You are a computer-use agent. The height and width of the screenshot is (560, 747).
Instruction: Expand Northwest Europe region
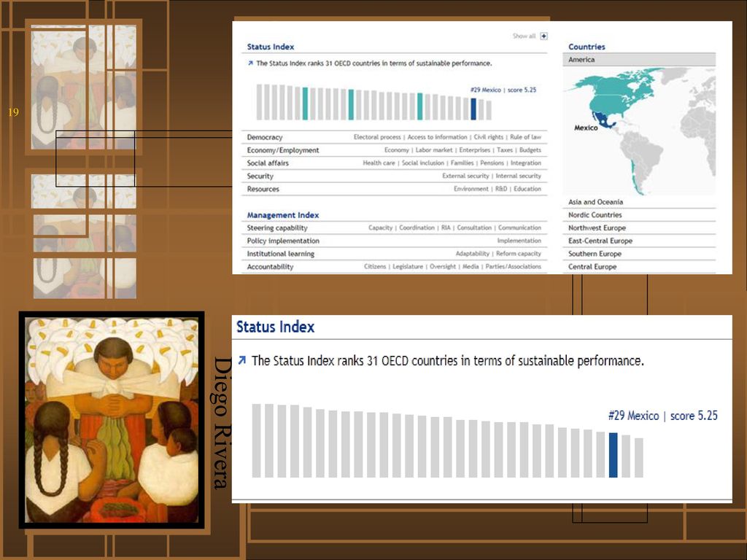[x=639, y=228]
